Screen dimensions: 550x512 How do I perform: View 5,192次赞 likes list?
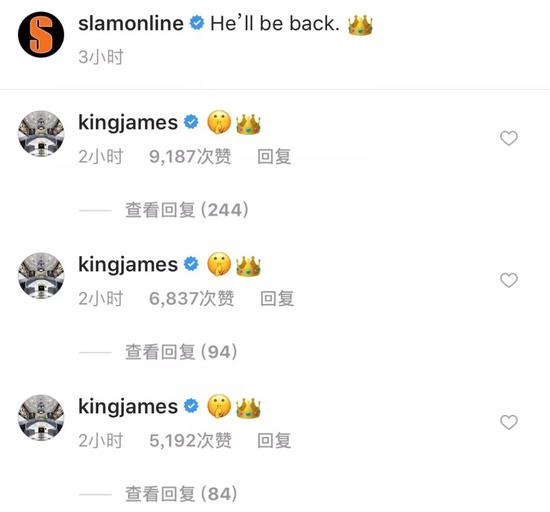(x=190, y=440)
